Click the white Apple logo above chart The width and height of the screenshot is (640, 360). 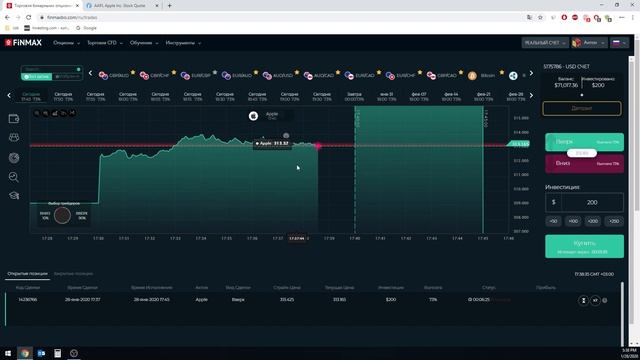point(253,116)
